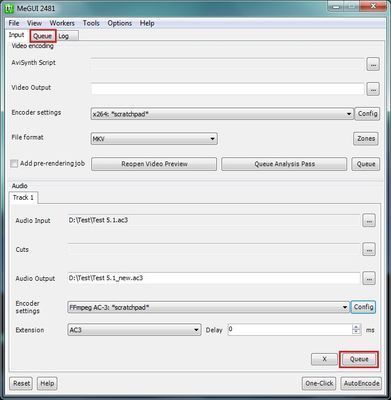This screenshot has width=391, height=400.
Task: Open the audio Cuts browse button
Action: click(x=369, y=249)
